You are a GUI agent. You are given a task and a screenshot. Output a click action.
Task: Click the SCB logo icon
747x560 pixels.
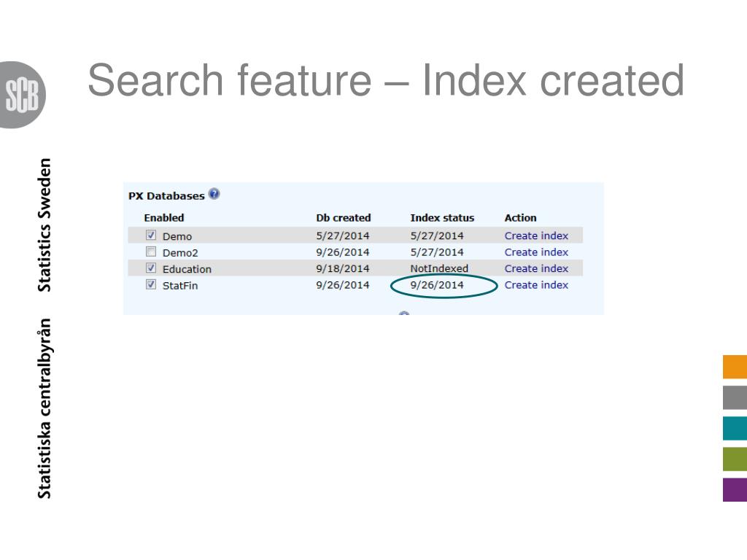tap(24, 96)
